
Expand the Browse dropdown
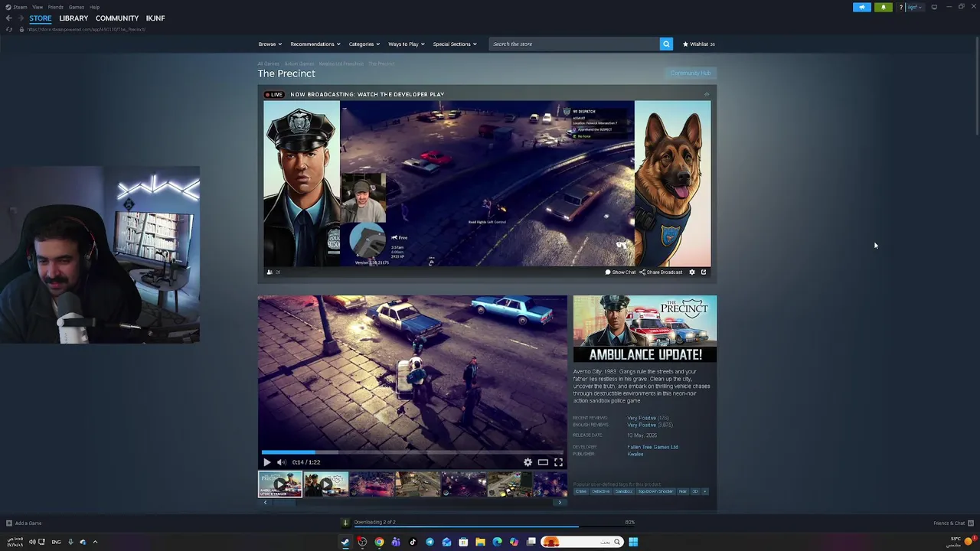coord(269,44)
